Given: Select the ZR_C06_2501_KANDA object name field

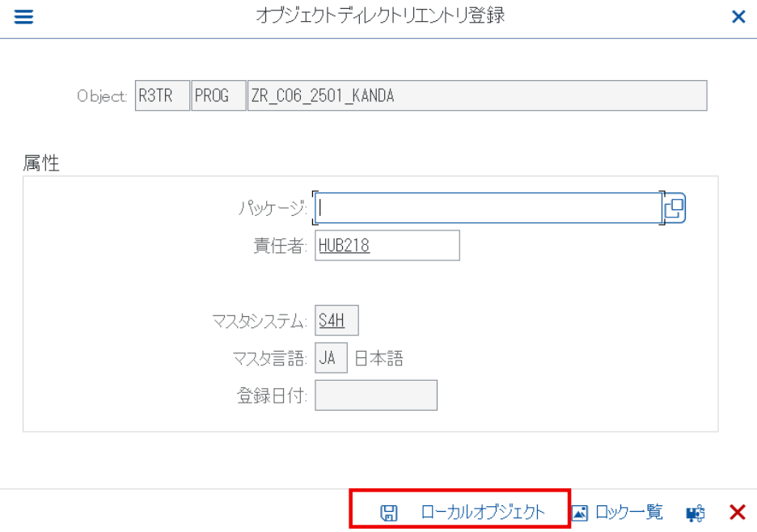Looking at the screenshot, I should (477, 95).
